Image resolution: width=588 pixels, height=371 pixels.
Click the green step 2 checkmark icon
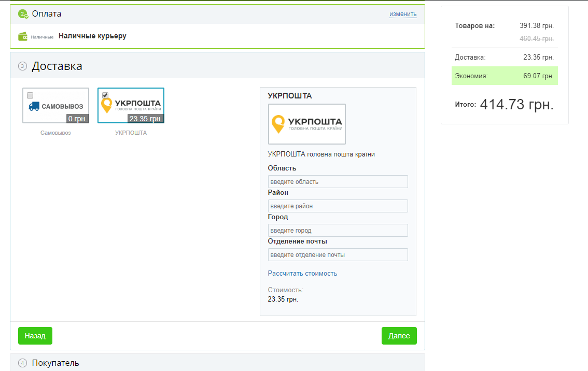(23, 14)
